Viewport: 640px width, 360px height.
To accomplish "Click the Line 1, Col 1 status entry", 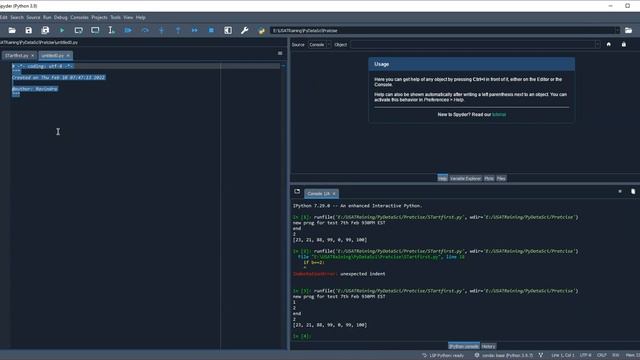I will coord(563,356).
